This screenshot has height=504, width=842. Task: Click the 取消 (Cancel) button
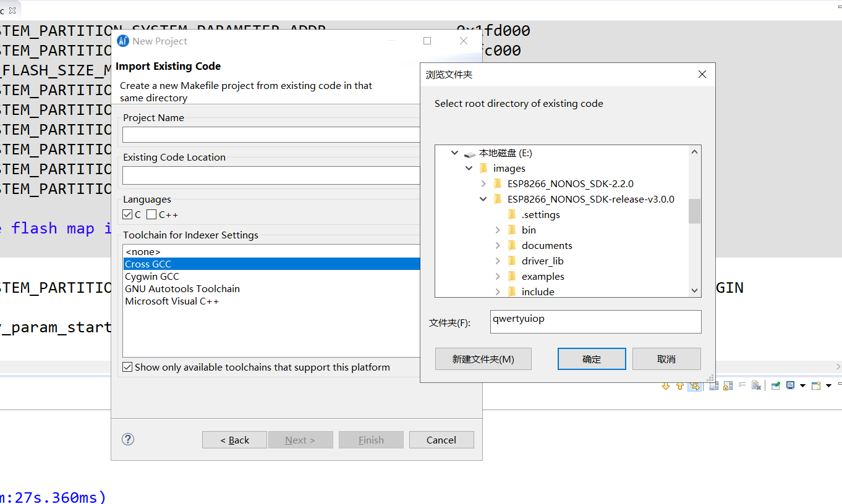[x=666, y=359]
